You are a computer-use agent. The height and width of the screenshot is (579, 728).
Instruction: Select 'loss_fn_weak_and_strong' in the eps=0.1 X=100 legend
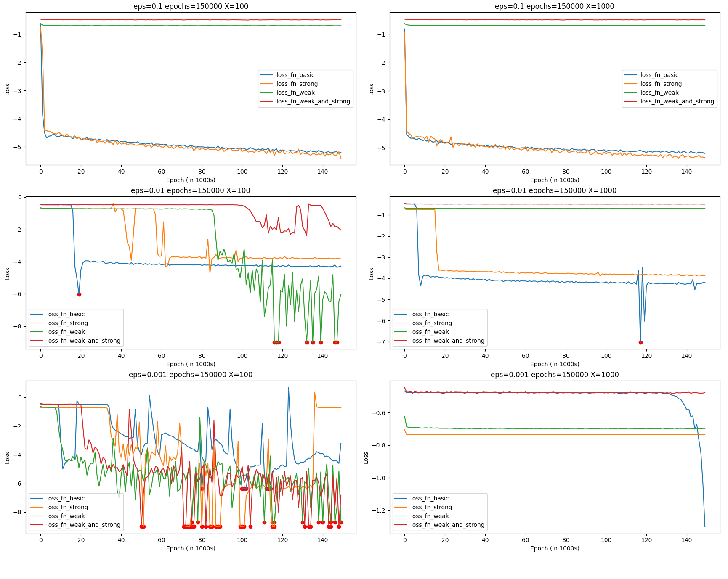pos(314,101)
